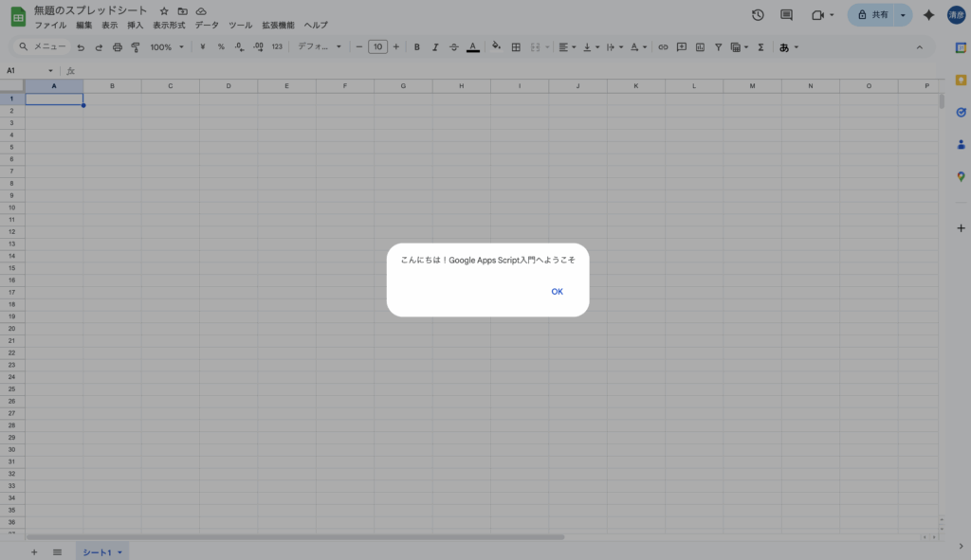Click the merge cells icon
This screenshot has height=560, width=971.
point(535,47)
